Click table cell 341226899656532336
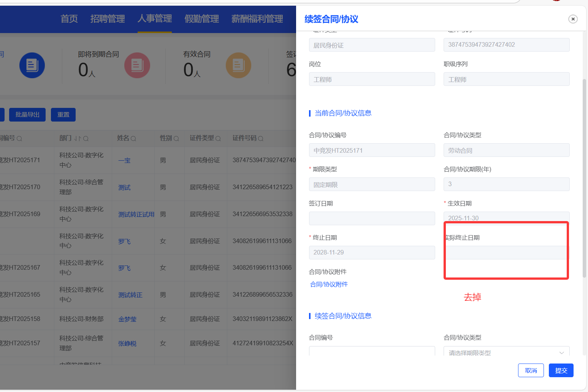 pyautogui.click(x=263, y=295)
